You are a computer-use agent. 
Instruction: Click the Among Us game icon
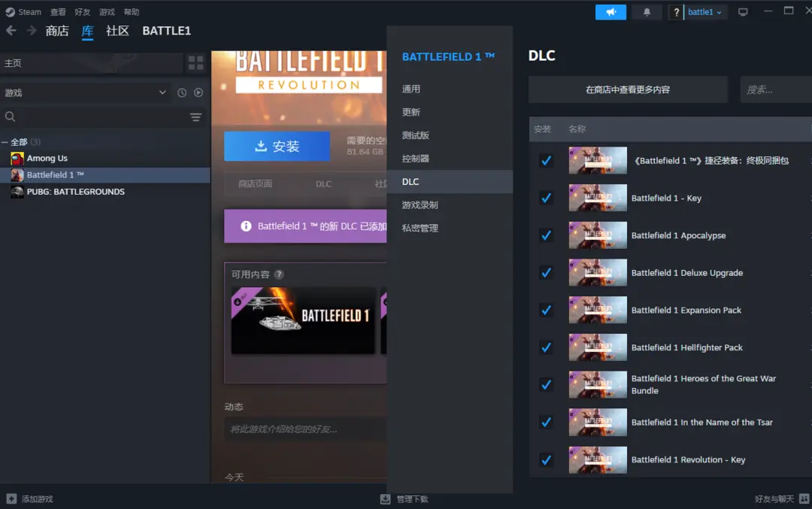pos(17,159)
